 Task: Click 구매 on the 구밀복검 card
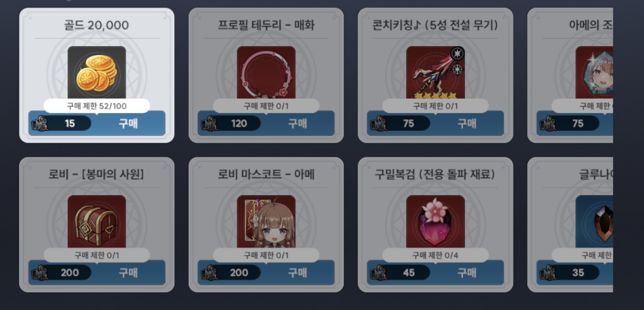tap(467, 273)
